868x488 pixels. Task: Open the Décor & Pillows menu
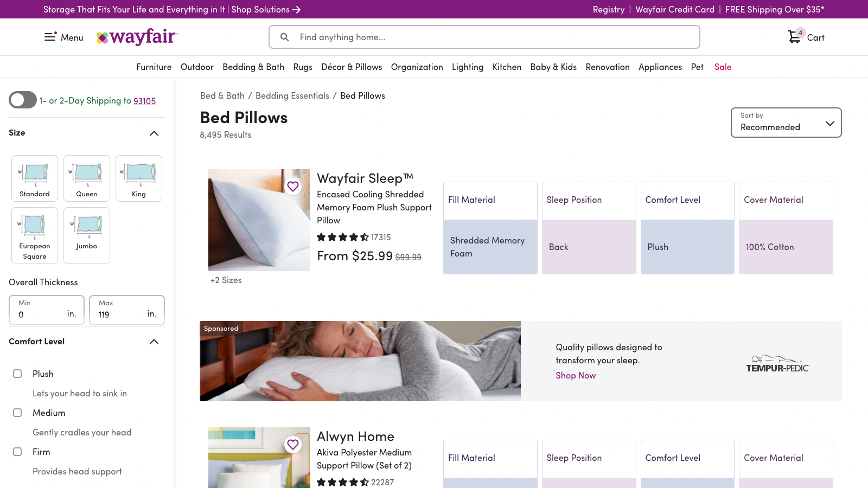click(x=352, y=67)
